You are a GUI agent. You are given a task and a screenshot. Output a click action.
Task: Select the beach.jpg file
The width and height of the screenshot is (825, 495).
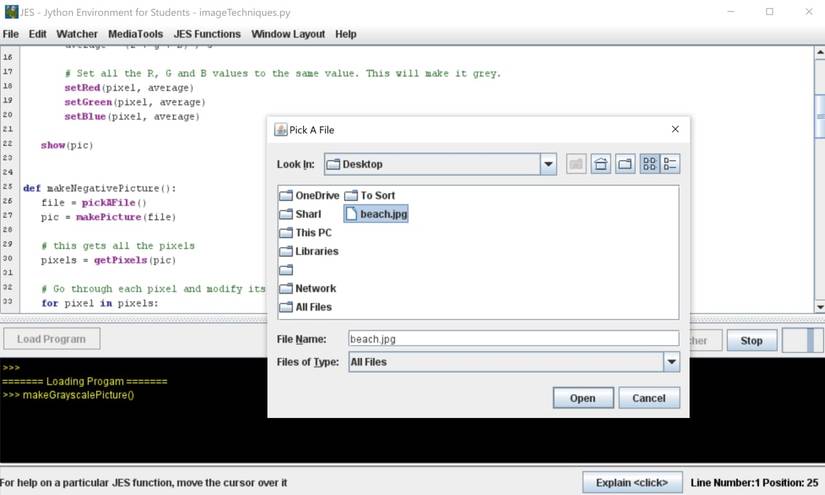pos(376,214)
